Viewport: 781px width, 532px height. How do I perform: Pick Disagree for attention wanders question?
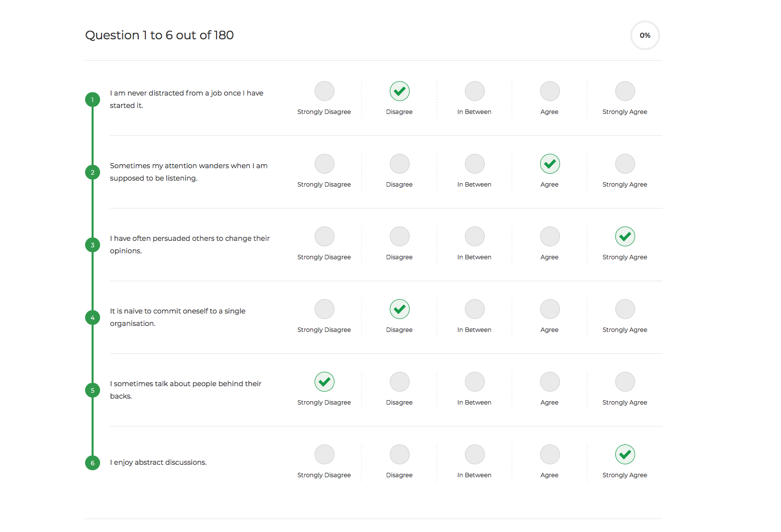click(x=399, y=164)
